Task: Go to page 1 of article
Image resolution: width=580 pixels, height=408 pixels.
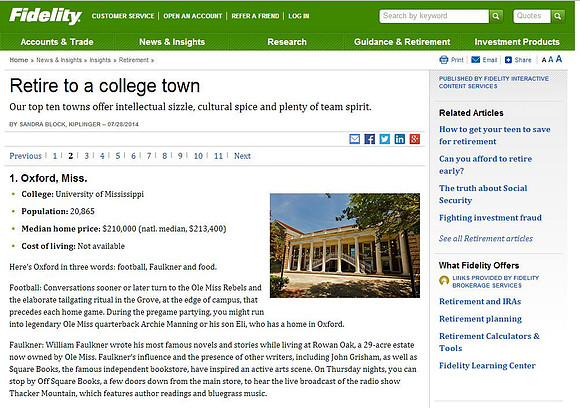Action: (55, 156)
